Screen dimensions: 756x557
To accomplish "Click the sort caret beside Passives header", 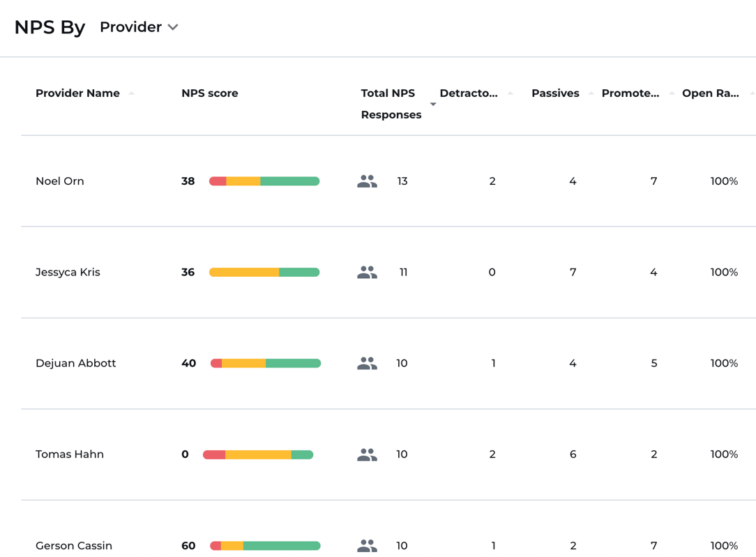I will click(590, 93).
